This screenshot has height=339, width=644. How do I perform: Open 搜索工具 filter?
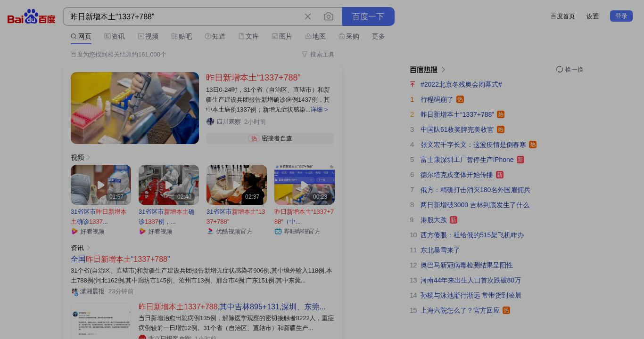point(318,54)
